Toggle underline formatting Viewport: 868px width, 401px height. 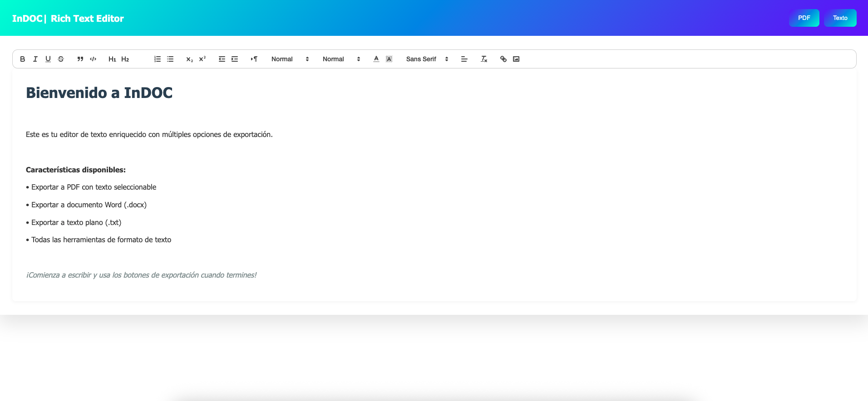point(48,59)
